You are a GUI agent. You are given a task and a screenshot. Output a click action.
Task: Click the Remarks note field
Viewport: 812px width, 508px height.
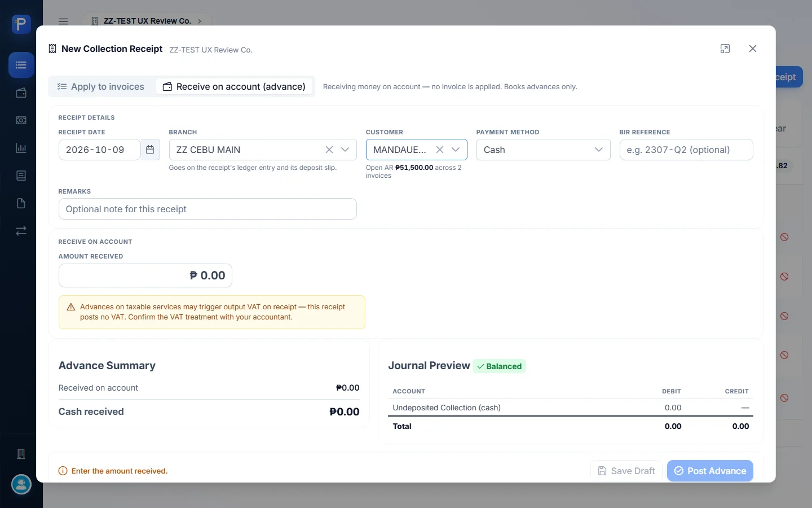pyautogui.click(x=208, y=209)
